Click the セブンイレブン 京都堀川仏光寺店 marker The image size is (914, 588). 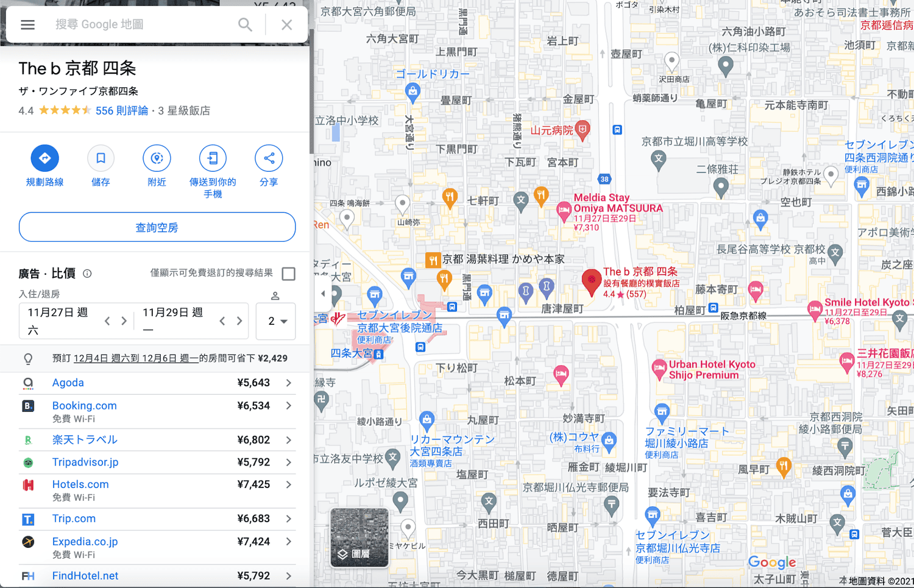click(x=653, y=515)
